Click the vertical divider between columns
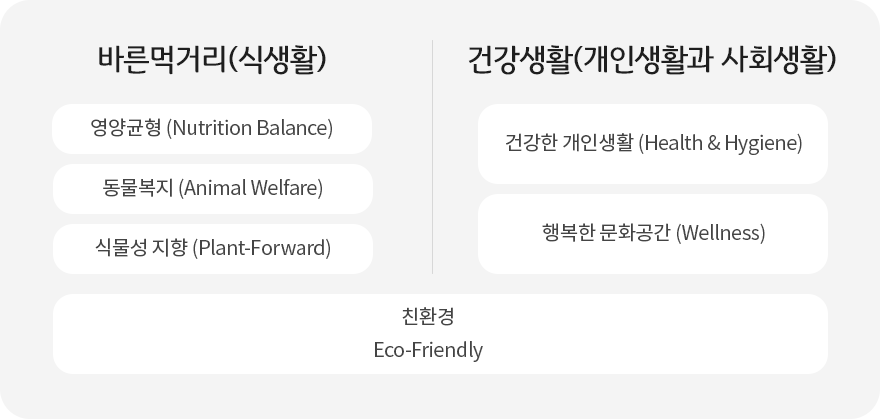Image resolution: width=880 pixels, height=419 pixels. click(432, 156)
